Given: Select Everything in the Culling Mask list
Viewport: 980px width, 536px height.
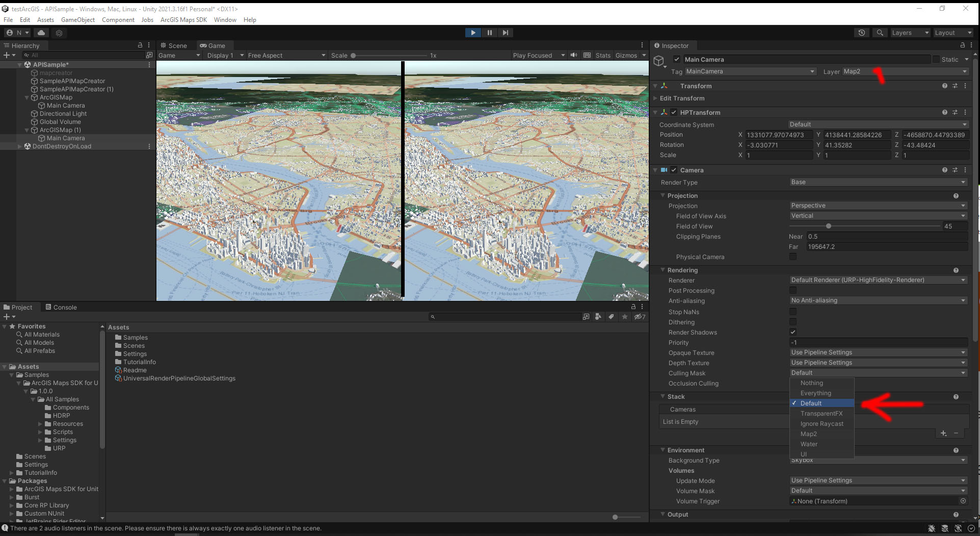Looking at the screenshot, I should 815,393.
